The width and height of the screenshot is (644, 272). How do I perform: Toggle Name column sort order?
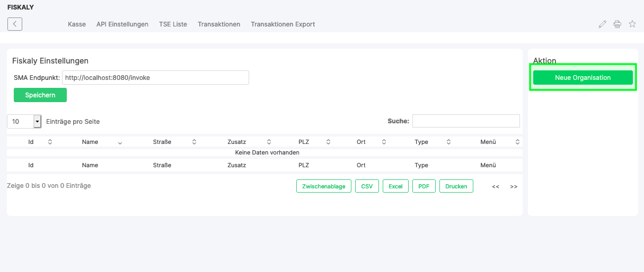coord(120,142)
